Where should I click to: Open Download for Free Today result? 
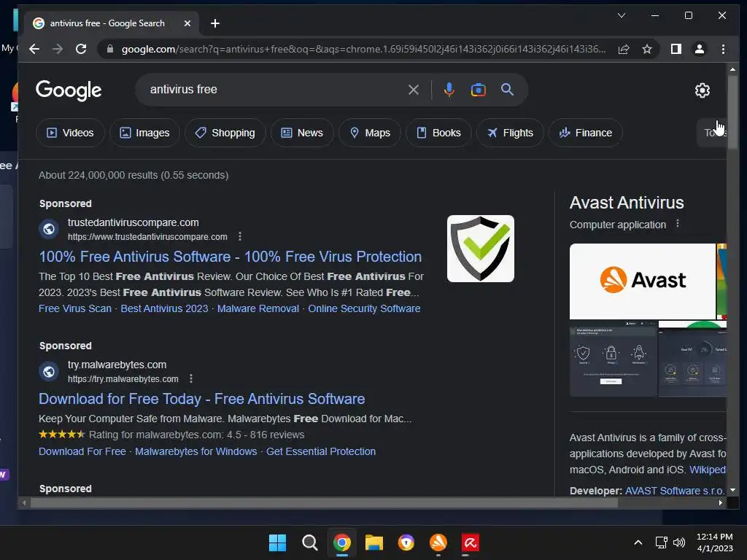pyautogui.click(x=201, y=399)
